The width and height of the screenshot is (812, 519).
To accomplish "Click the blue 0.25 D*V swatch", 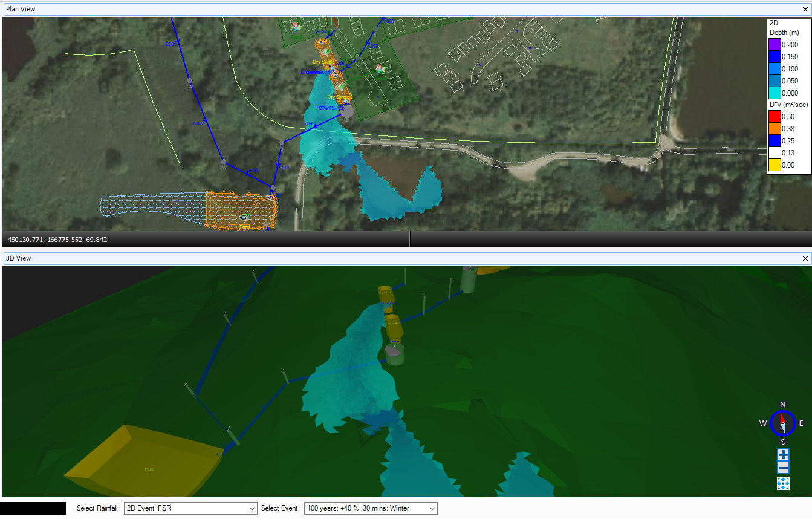I will (x=774, y=141).
